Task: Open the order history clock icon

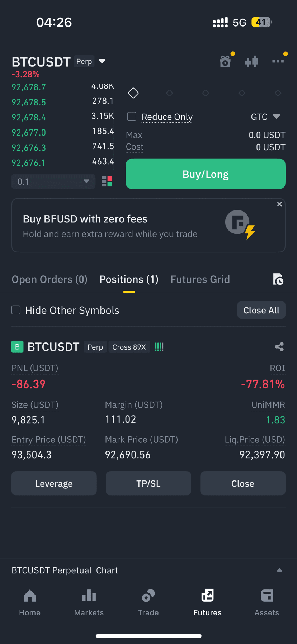Action: 278,279
